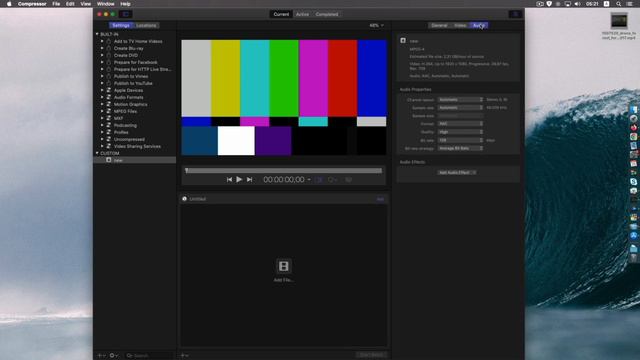Screen dimensions: 640x360
Task: Open the viewer zoom percentage dropdown
Action: coord(376,25)
